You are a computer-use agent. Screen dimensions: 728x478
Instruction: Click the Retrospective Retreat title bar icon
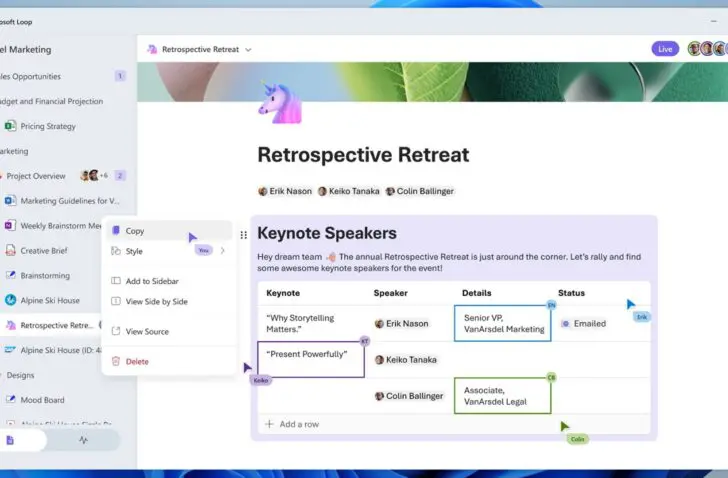(x=152, y=49)
